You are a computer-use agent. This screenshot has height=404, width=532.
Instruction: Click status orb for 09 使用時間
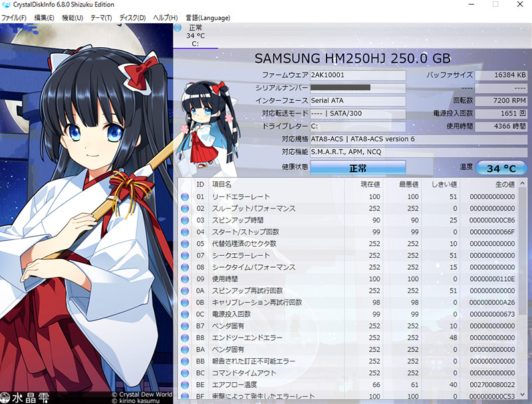tap(185, 279)
